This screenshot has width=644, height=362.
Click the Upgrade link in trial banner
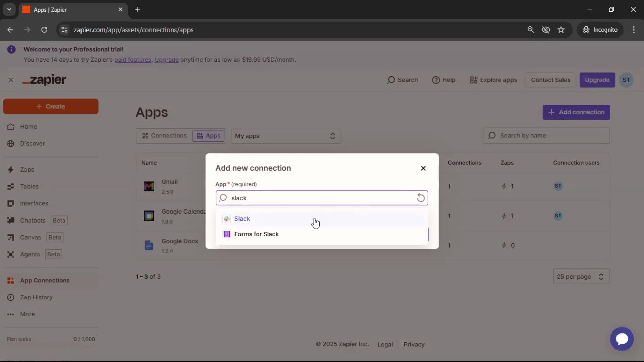[x=166, y=60]
